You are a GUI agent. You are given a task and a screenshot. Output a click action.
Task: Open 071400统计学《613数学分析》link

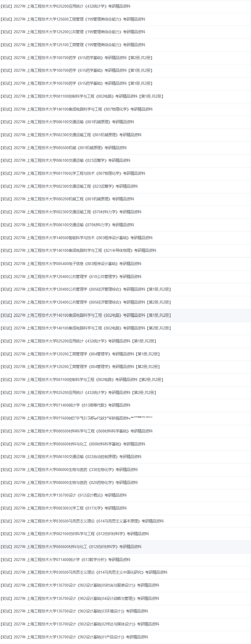click(65, 560)
